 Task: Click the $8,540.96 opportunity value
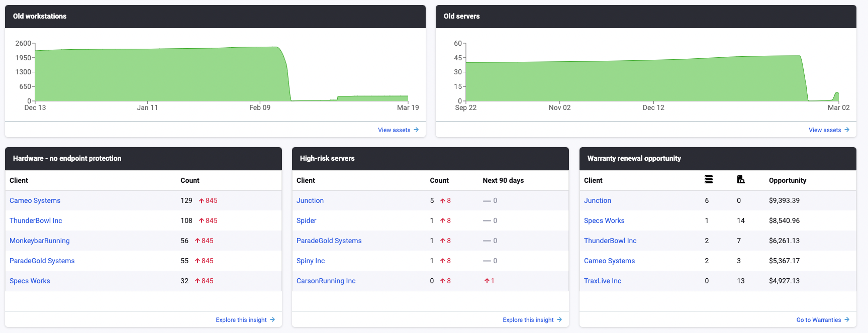point(784,220)
